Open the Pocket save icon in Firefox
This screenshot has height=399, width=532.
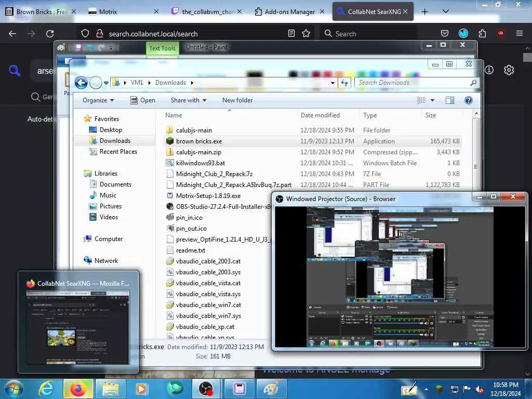tap(445, 33)
